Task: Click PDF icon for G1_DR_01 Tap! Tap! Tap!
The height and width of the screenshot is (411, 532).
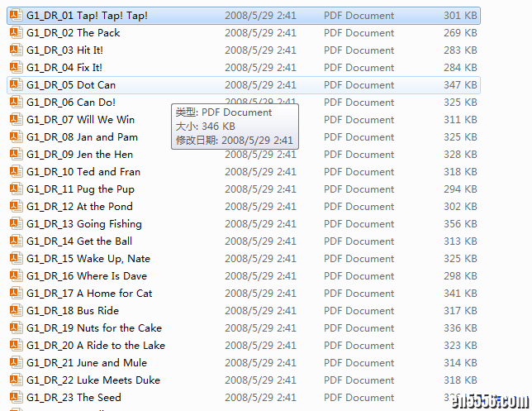Action: click(x=16, y=15)
